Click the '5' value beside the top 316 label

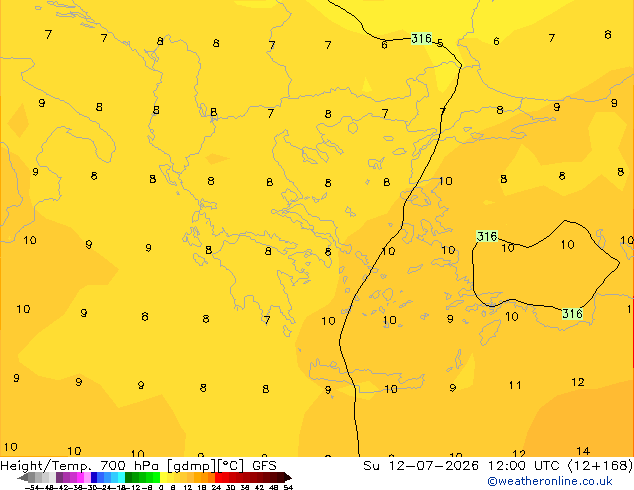pyautogui.click(x=440, y=43)
